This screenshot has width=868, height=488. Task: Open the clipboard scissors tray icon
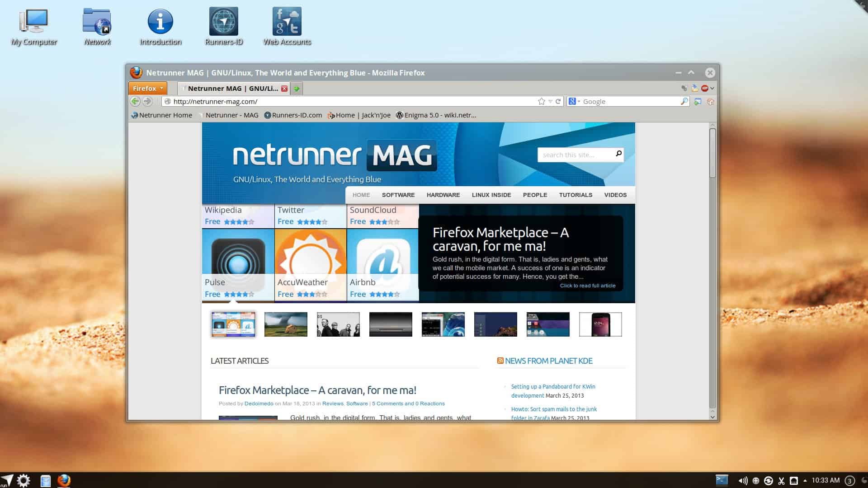tap(781, 481)
